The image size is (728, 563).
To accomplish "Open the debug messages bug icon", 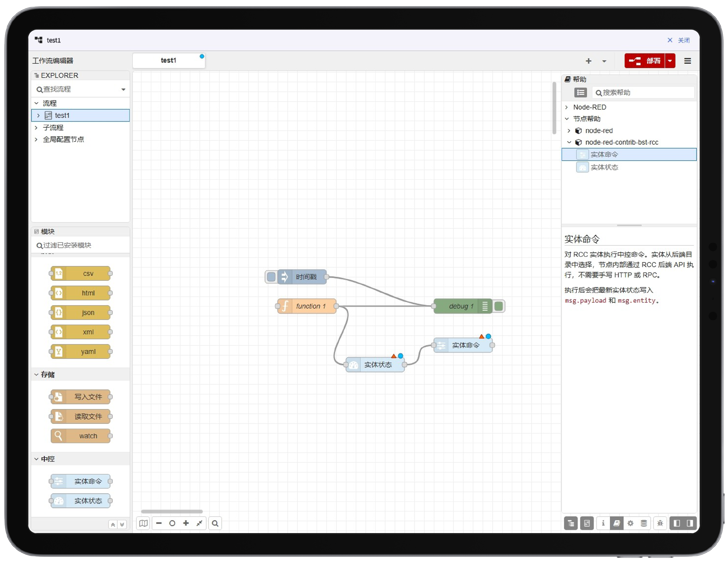I will point(660,523).
